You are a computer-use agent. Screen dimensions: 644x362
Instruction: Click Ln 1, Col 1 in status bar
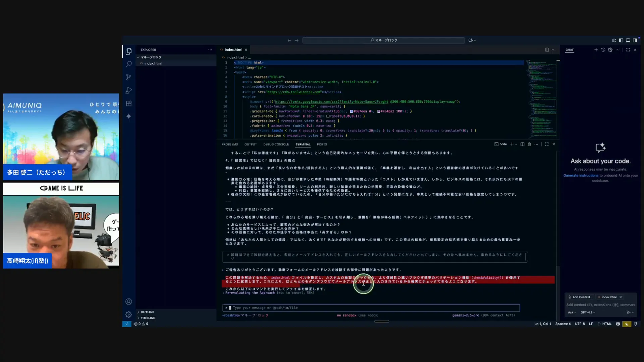543,324
